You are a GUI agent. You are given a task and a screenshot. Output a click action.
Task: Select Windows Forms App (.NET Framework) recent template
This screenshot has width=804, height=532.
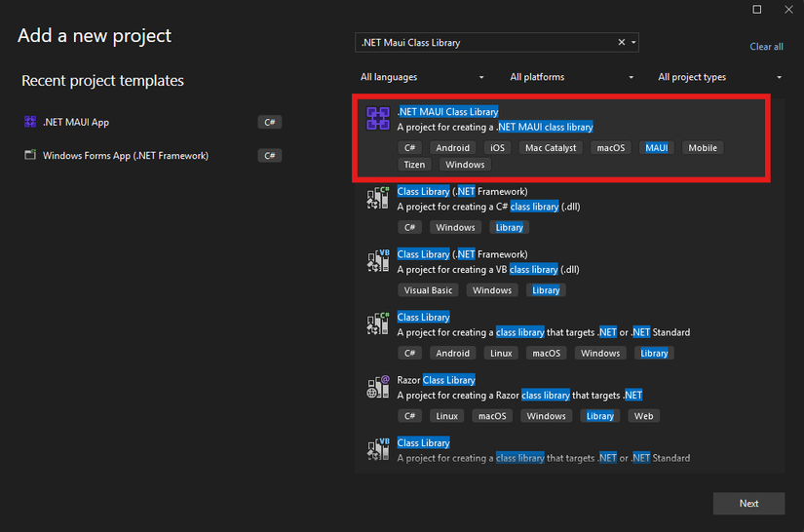tap(153, 155)
